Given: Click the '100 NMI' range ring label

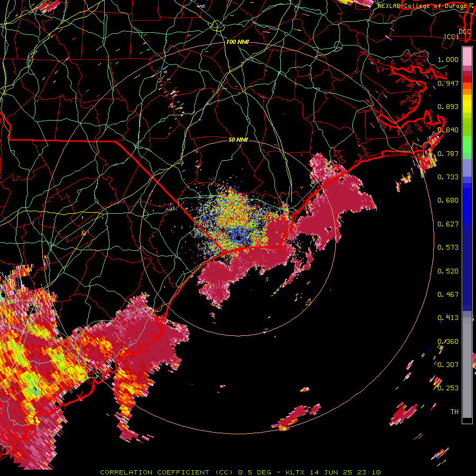Looking at the screenshot, I should click(237, 42).
